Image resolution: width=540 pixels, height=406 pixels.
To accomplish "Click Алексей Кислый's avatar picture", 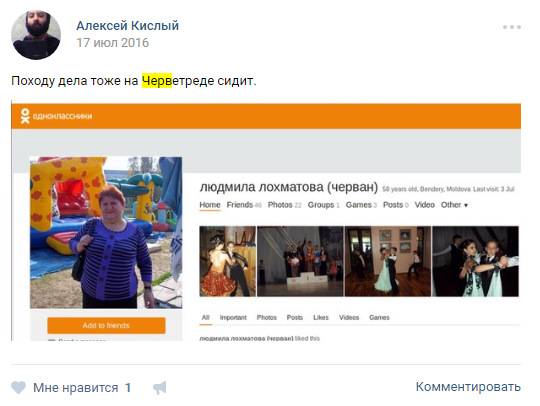I will 36,35.
